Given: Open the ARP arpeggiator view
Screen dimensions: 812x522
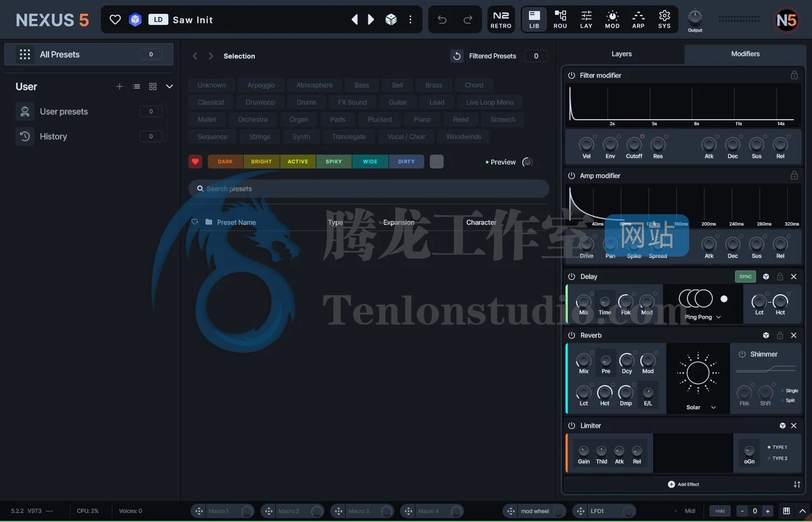Looking at the screenshot, I should (x=638, y=20).
